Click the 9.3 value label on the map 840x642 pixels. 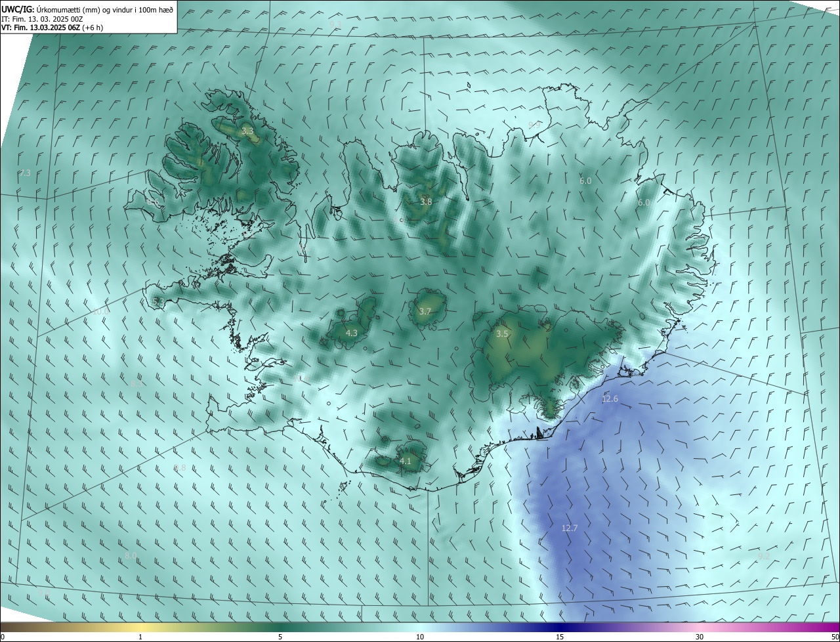click(335, 24)
